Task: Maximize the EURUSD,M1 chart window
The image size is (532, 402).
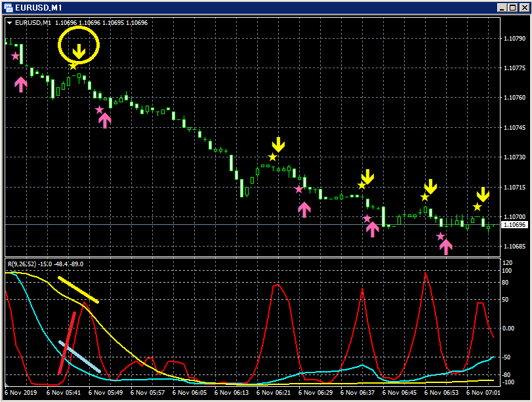Action: coord(511,7)
